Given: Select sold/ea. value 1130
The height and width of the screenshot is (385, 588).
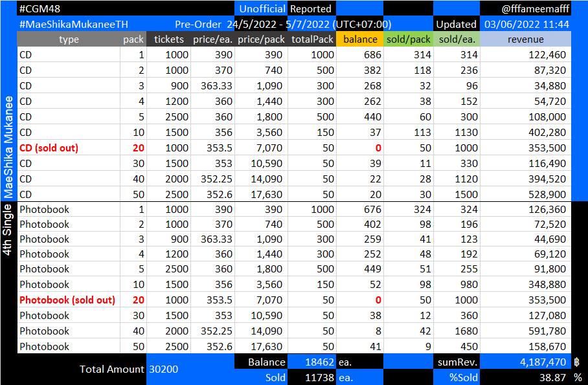Looking at the screenshot, I should pos(457,133).
